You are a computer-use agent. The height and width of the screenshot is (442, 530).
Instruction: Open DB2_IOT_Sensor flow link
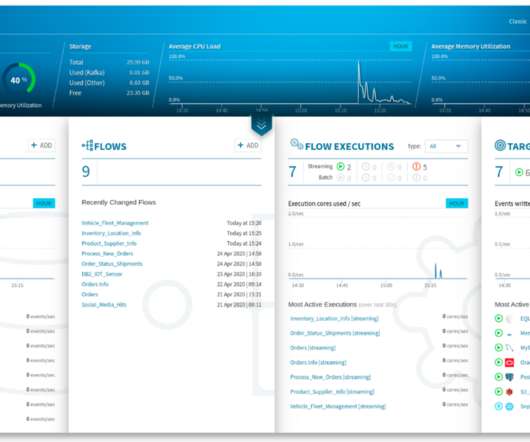(102, 274)
